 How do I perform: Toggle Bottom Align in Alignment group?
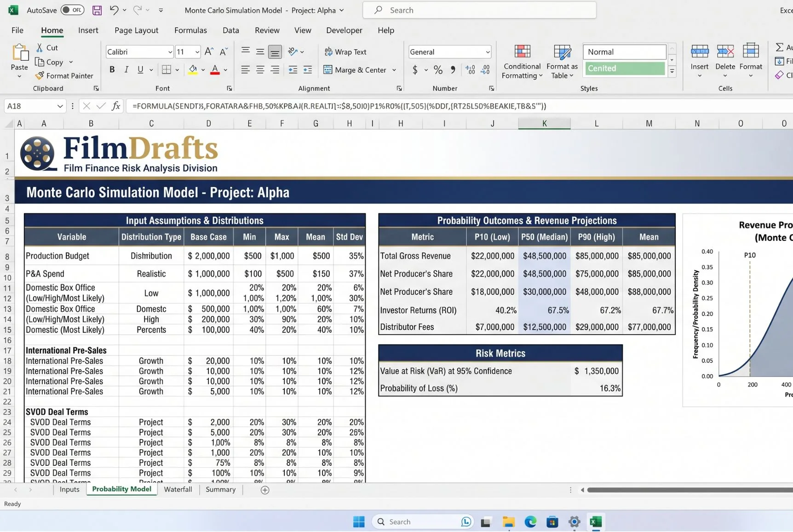click(275, 52)
